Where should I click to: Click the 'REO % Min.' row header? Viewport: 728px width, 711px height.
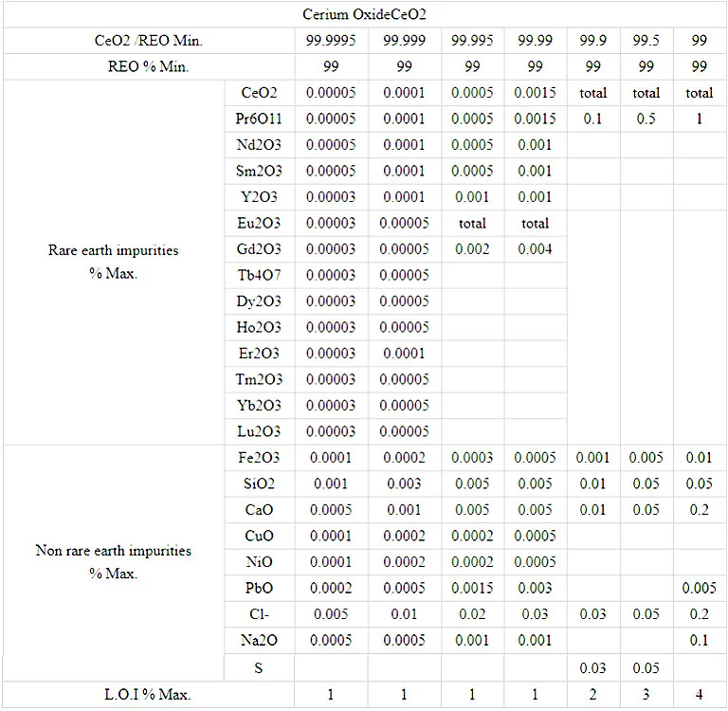coord(149,66)
